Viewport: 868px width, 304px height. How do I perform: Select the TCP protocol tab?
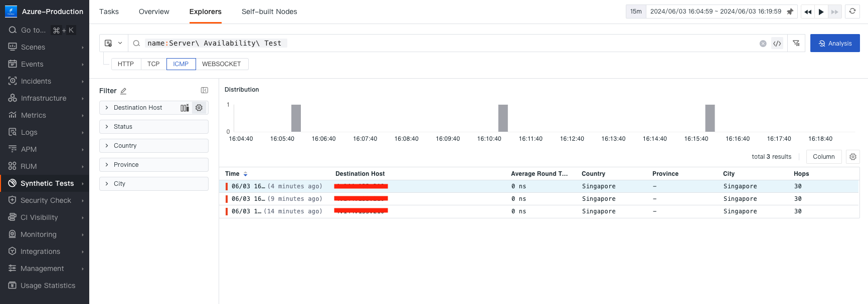click(x=153, y=64)
